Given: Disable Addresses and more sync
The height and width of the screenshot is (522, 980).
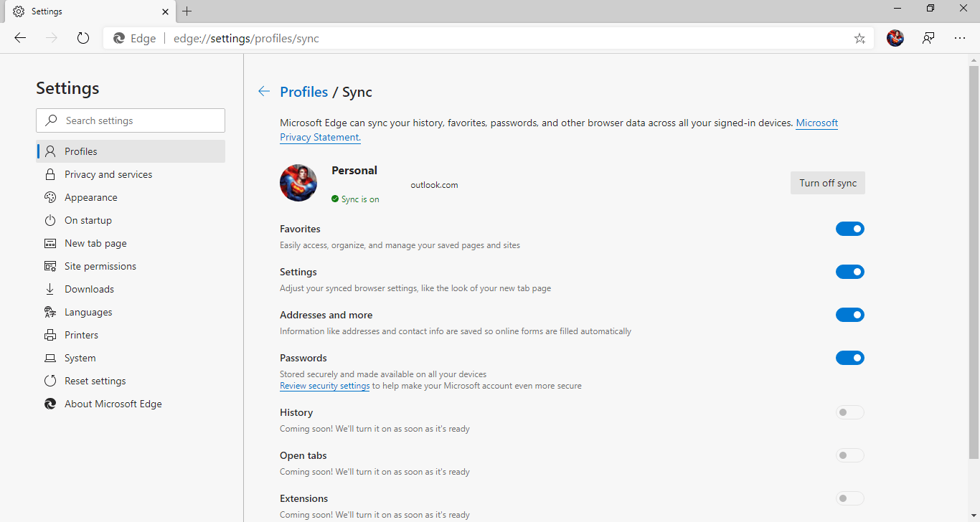Looking at the screenshot, I should (x=850, y=315).
